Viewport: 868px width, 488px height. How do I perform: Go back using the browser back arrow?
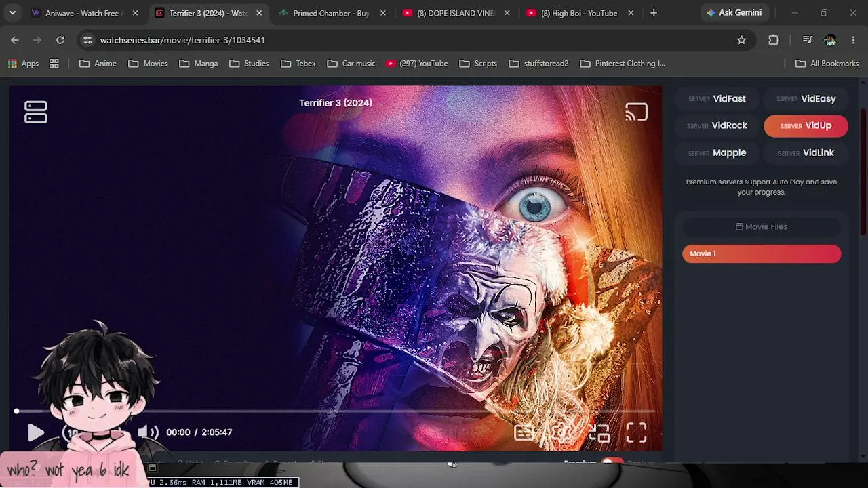[15, 40]
